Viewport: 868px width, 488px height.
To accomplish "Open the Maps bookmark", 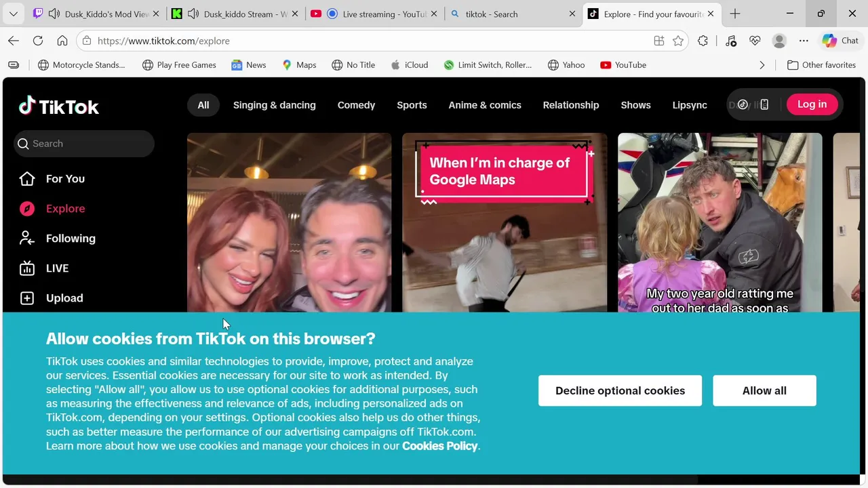I will 299,65.
